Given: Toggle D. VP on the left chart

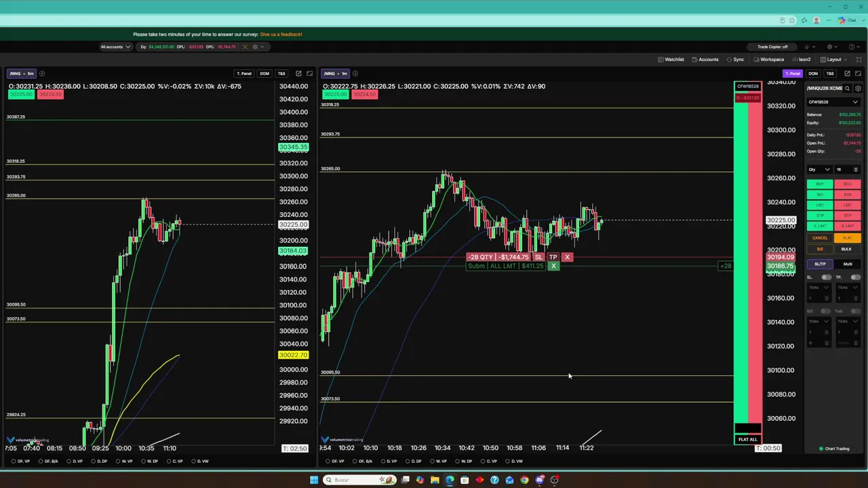Looking at the screenshot, I should click(x=74, y=462).
